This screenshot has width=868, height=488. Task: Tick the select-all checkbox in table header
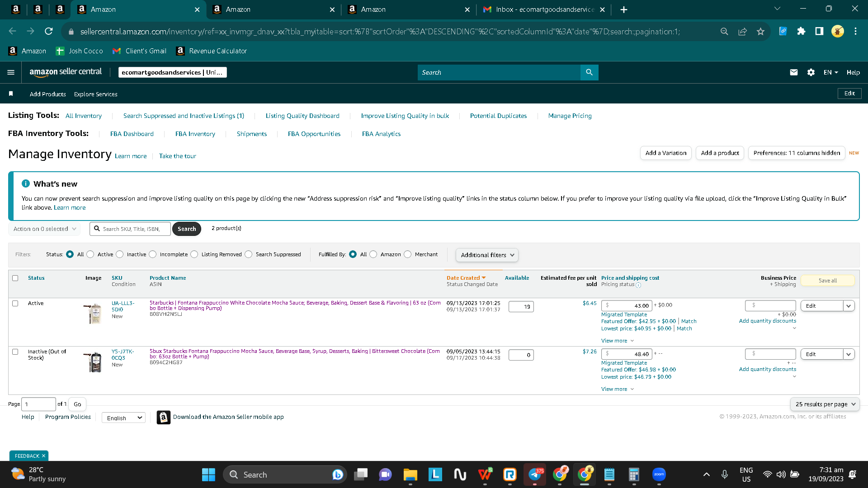15,278
